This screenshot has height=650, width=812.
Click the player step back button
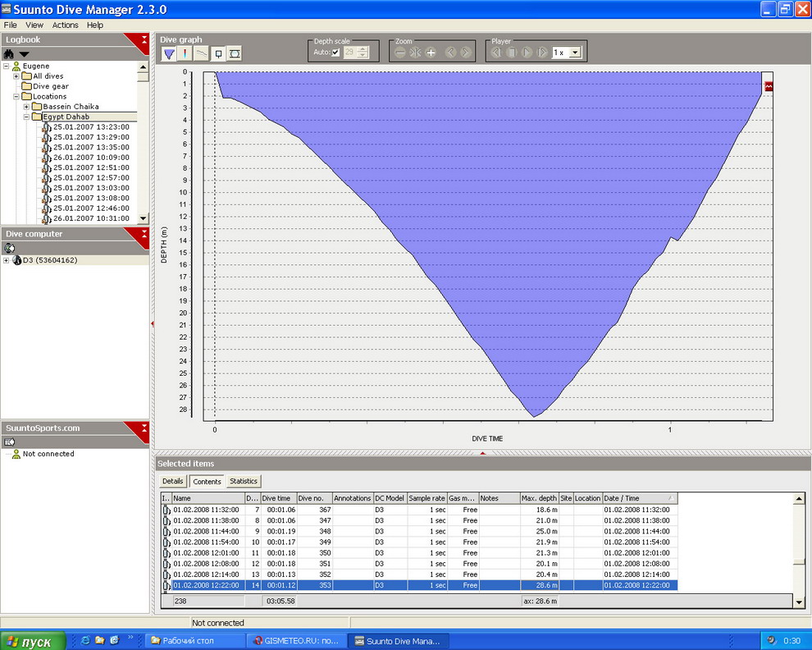coord(496,53)
